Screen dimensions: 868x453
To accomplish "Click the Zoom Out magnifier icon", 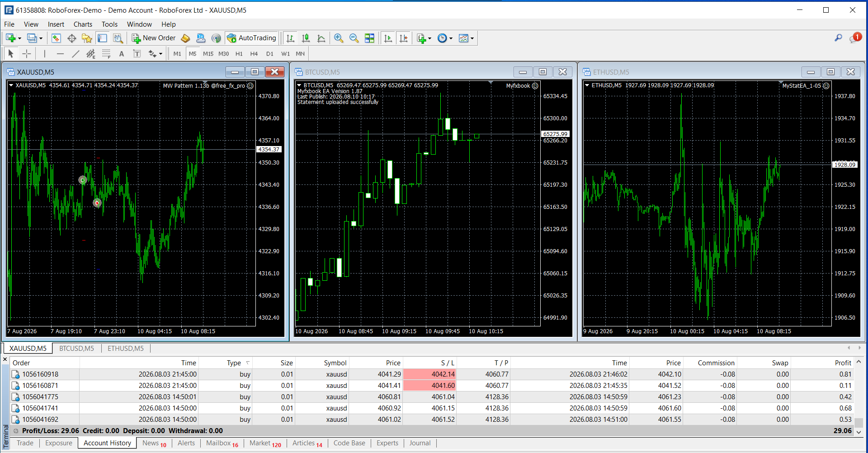I will [354, 38].
